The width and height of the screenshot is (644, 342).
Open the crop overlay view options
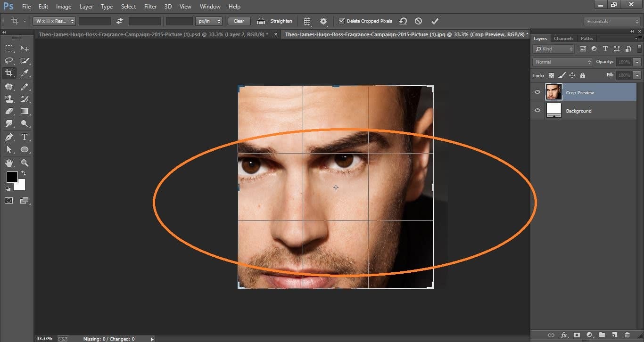pyautogui.click(x=307, y=21)
